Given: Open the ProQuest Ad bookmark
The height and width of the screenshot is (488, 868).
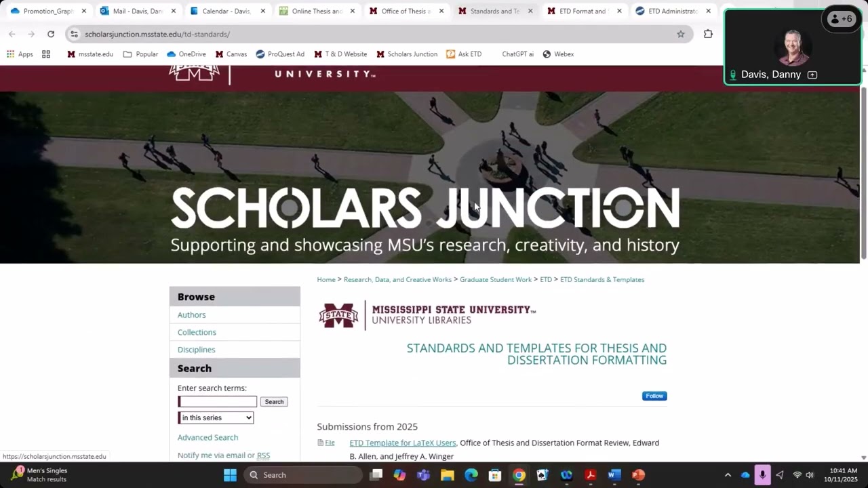Looking at the screenshot, I should 280,54.
